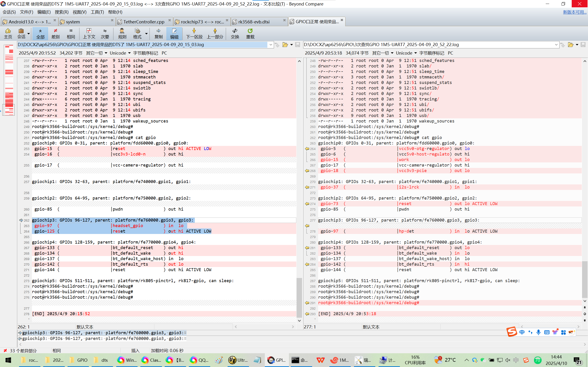Screen dimensions: 588x367
Task: Expand Format (格式) dropdown arrow
Action: click(x=146, y=33)
